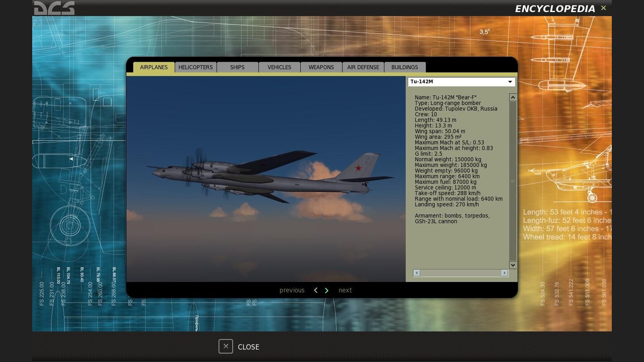Screen dimensions: 644x362
Task: Click 'Range with nominal load: 6400 km' text
Action: (458, 199)
